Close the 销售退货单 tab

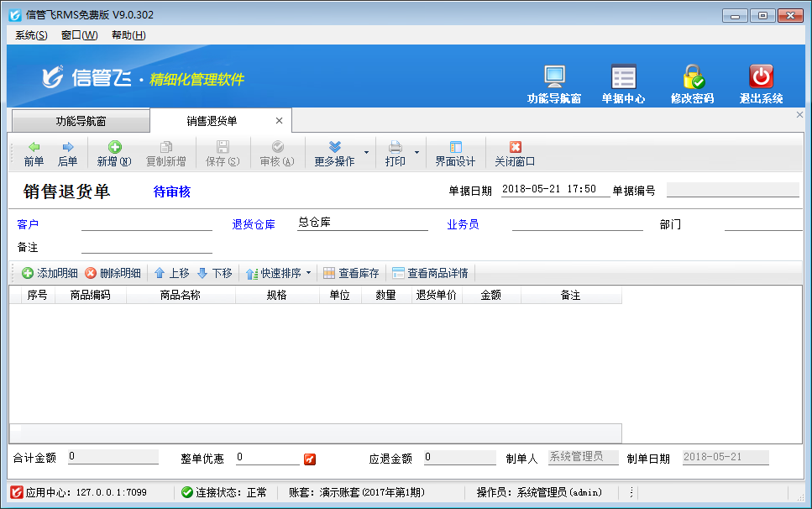click(x=279, y=121)
